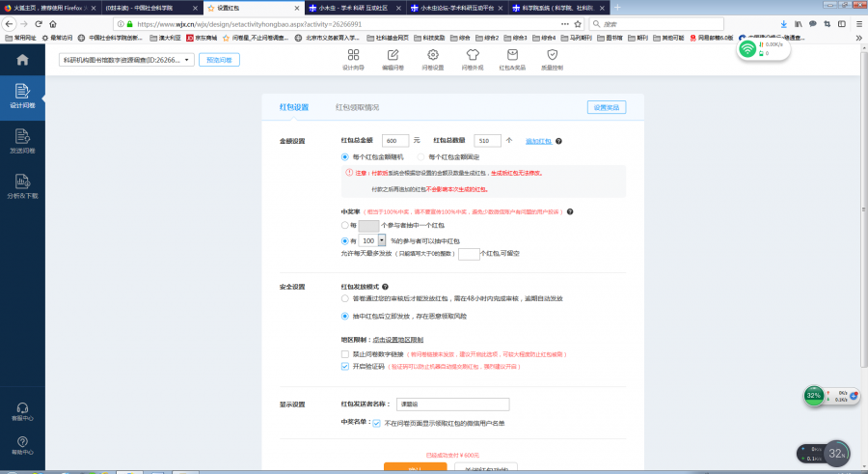The height and width of the screenshot is (474, 868).
Task: Open 问卷外观 appearance icon
Action: pos(473,60)
